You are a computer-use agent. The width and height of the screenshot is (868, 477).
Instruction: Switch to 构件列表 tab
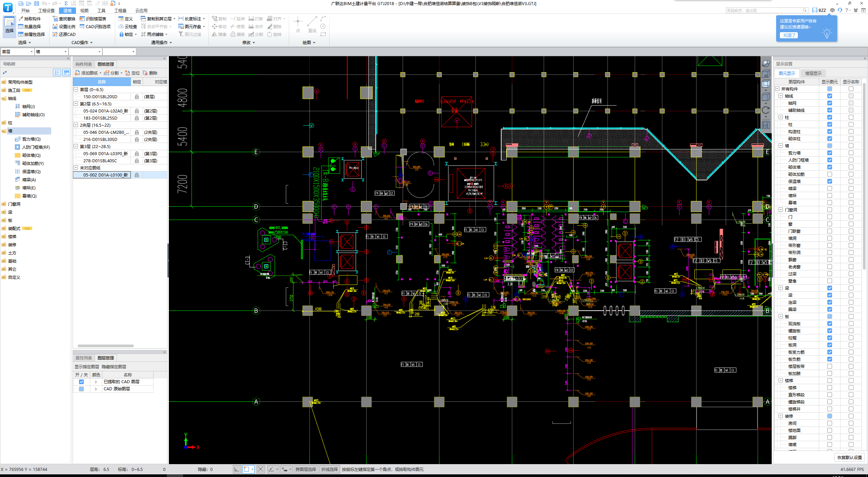[x=83, y=64]
